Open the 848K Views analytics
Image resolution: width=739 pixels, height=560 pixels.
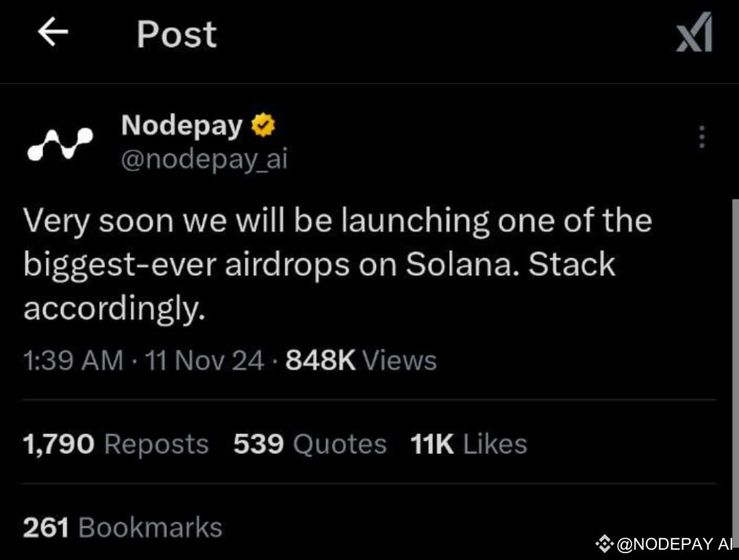(361, 360)
